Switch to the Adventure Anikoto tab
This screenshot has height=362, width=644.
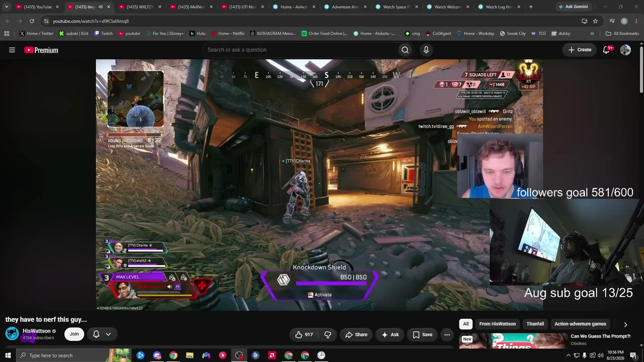345,7
